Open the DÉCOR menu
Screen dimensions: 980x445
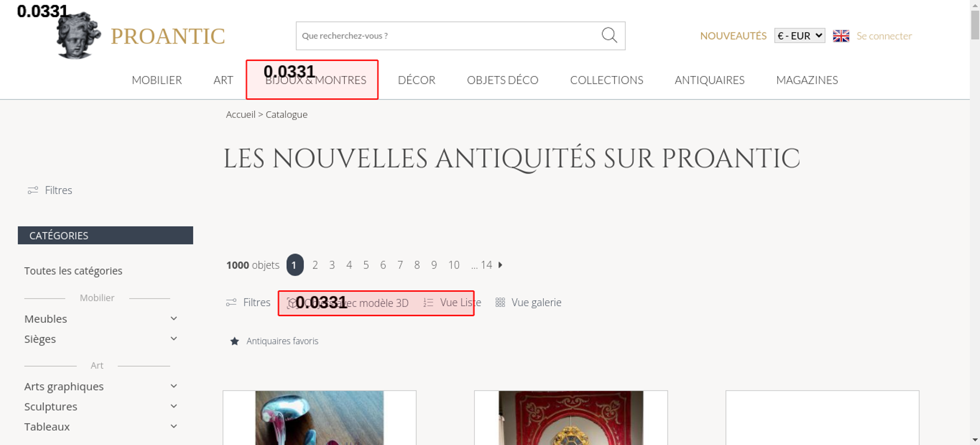(416, 80)
